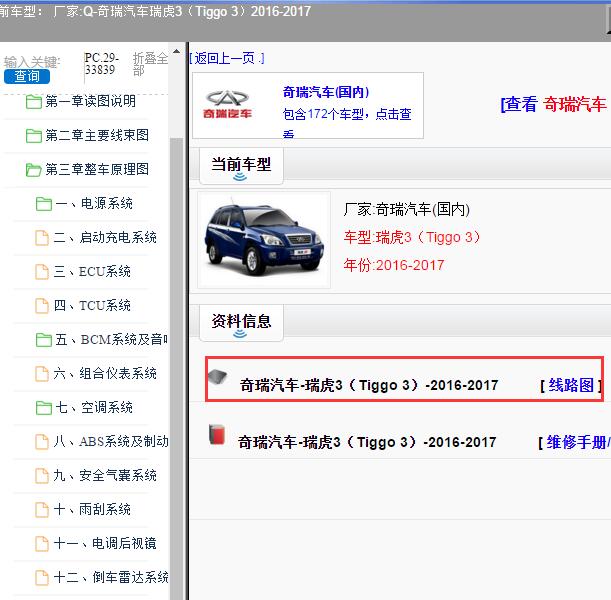Click page icon of 二、启动充电系统
Screen dimensions: 611x600
pos(42,238)
